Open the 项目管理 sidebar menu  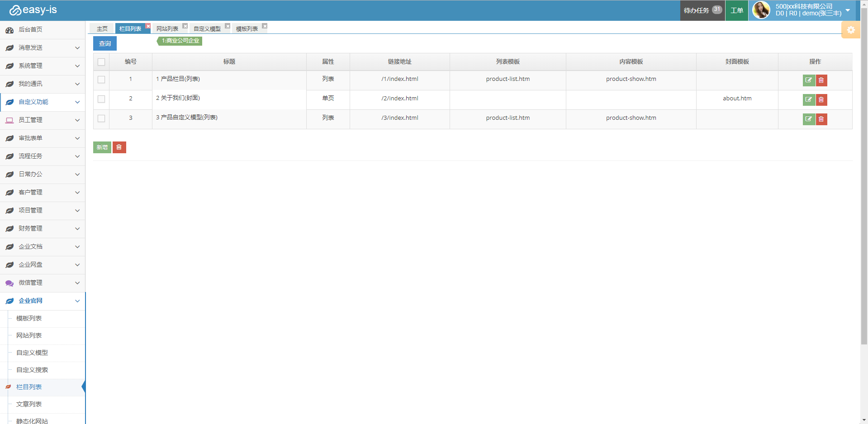click(43, 211)
